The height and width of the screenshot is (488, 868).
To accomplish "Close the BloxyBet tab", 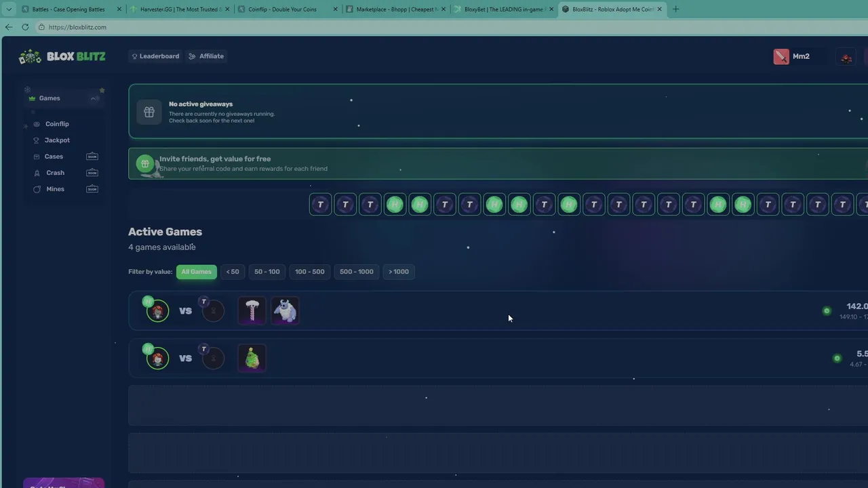I will (551, 9).
